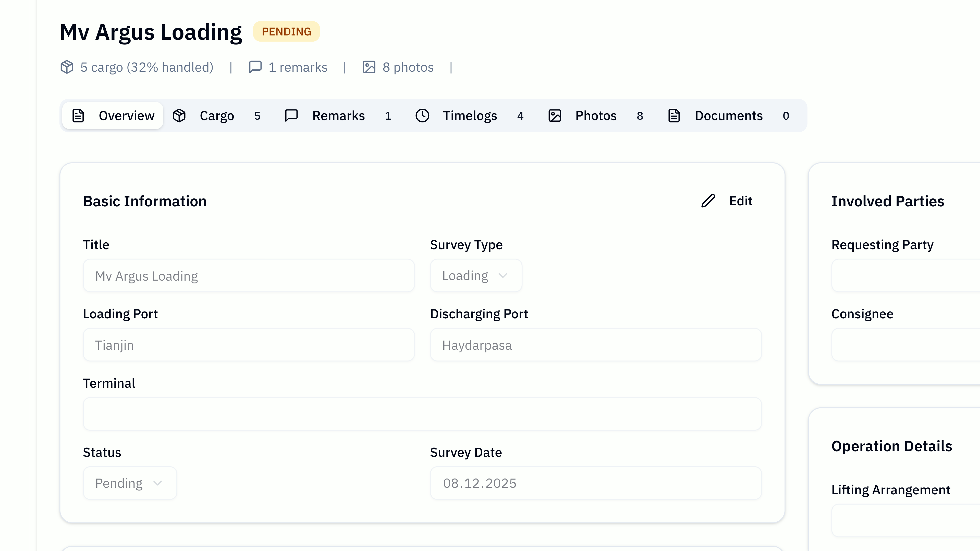The image size is (980, 551).
Task: Click the cargo box icon in summary line
Action: (x=67, y=67)
